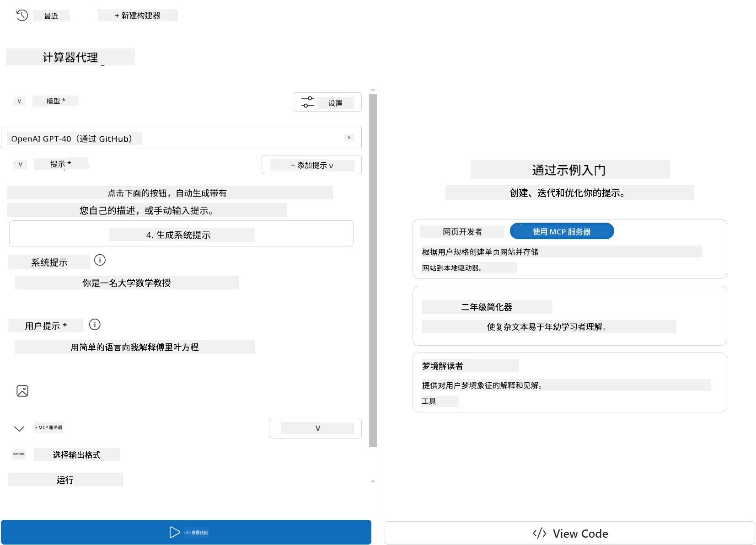Open the recent history clock icon
Screen dimensions: 756x545
(22, 16)
